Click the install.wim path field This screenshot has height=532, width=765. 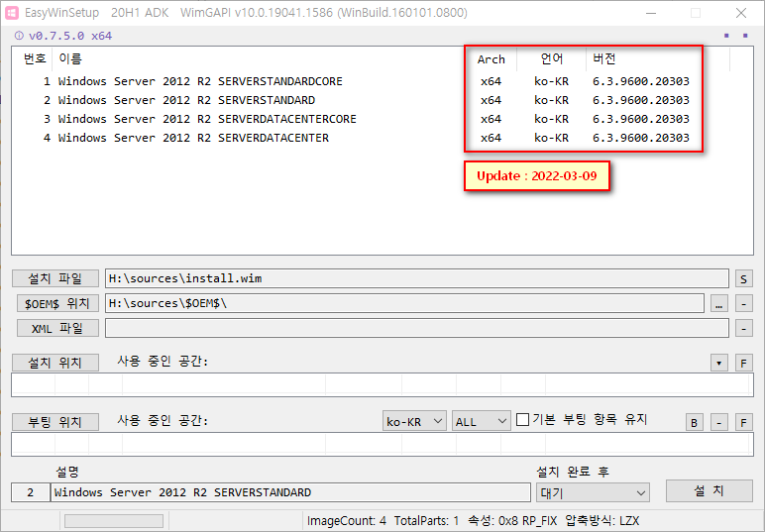pyautogui.click(x=416, y=278)
